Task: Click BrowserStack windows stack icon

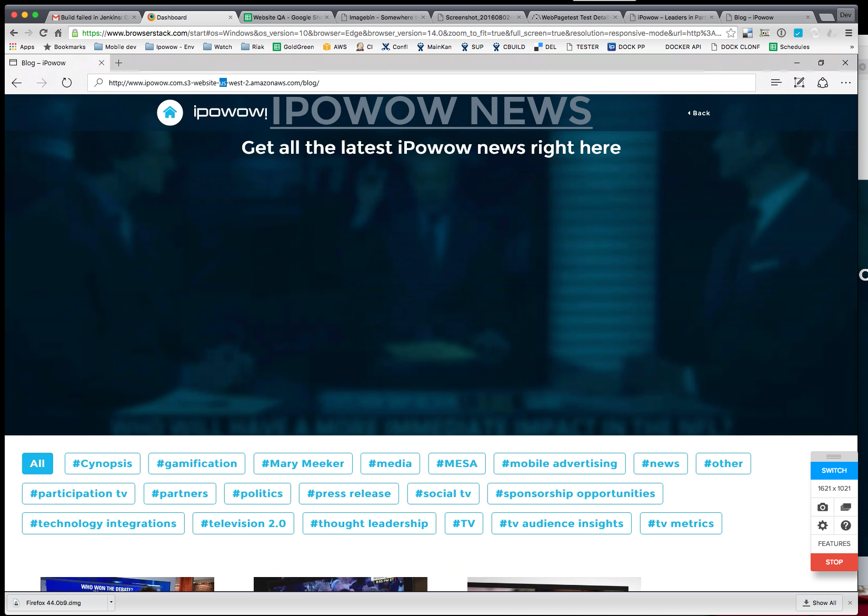Action: (846, 507)
